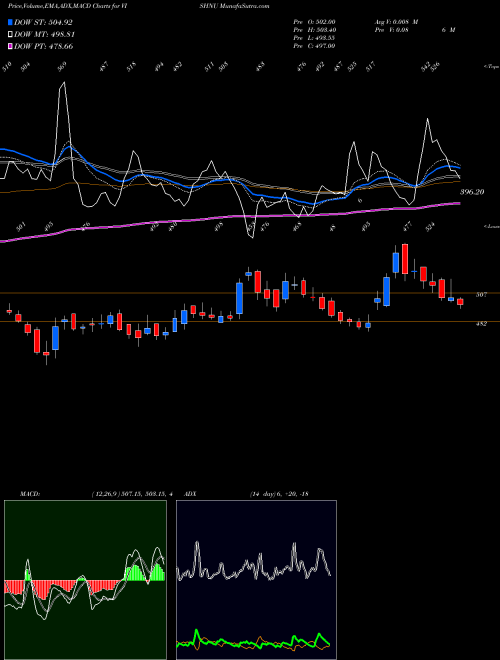500x660 pixels.
Task: Click the 524 low label at far right
Action: [430, 228]
